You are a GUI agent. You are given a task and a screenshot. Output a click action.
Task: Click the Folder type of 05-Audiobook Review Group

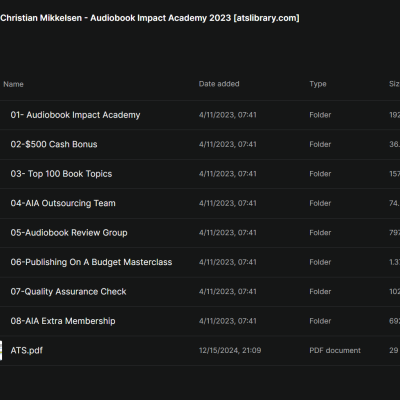[320, 233]
